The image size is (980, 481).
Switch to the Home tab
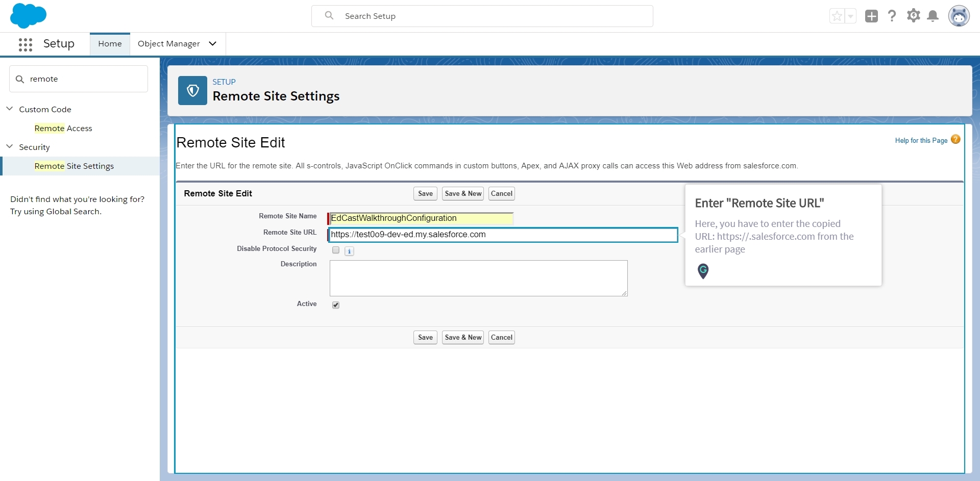coord(110,44)
